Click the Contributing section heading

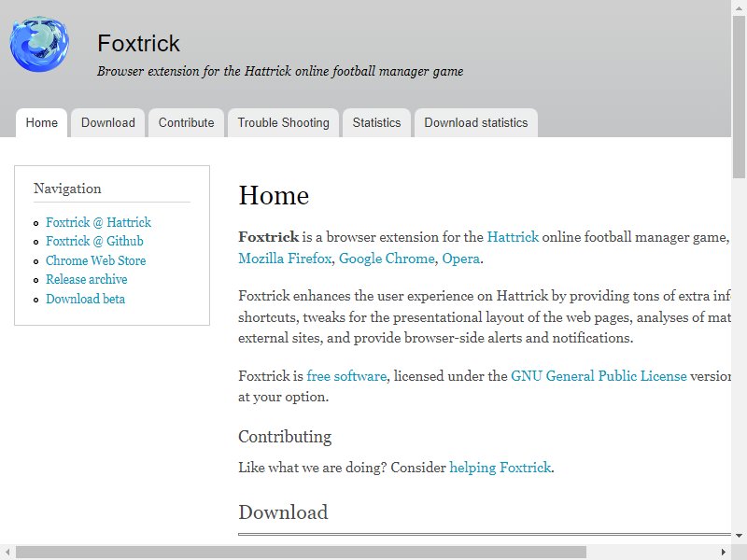tap(285, 437)
